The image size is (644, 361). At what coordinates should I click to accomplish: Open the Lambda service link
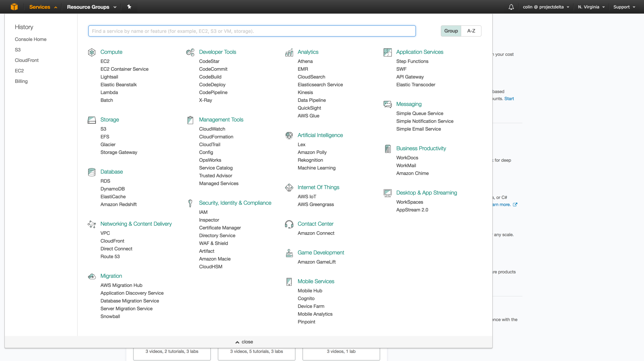pos(109,92)
